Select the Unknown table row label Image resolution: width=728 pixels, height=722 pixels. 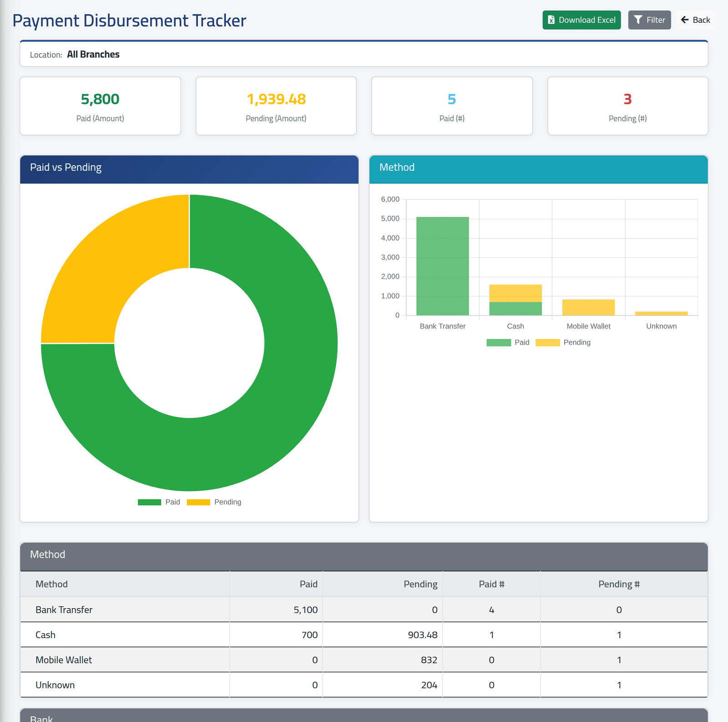click(55, 685)
